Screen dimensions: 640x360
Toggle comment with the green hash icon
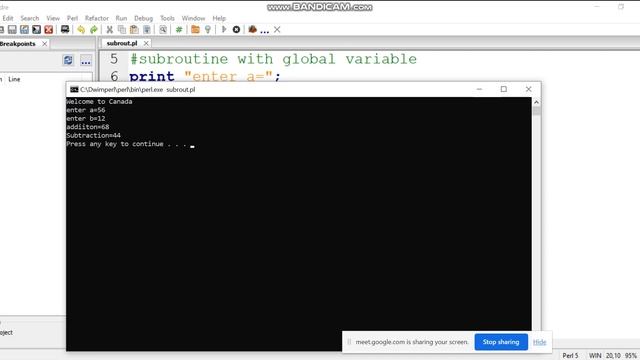coord(179,29)
